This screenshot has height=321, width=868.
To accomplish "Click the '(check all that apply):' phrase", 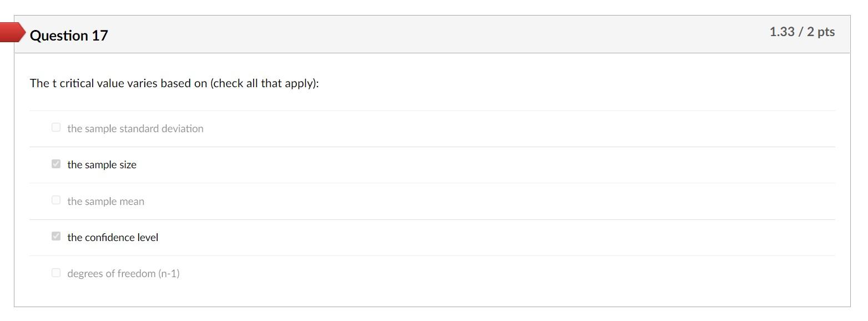I will [x=265, y=83].
